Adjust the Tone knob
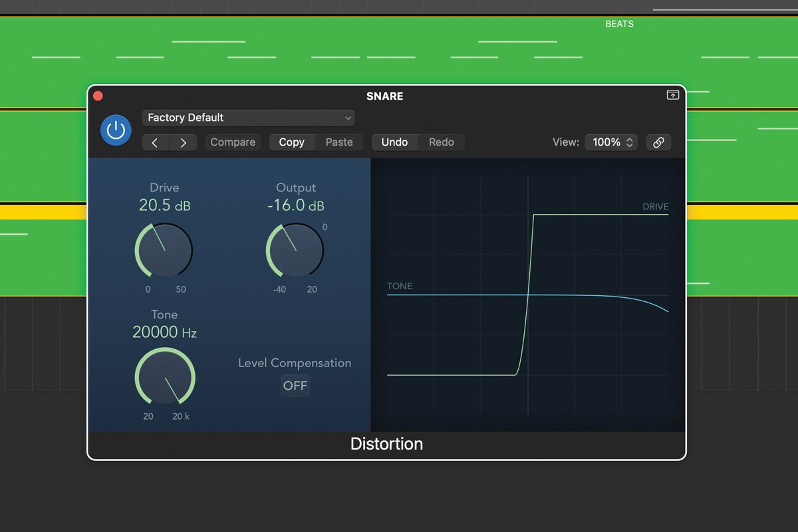Screen dimensions: 798x532 pyautogui.click(x=164, y=377)
